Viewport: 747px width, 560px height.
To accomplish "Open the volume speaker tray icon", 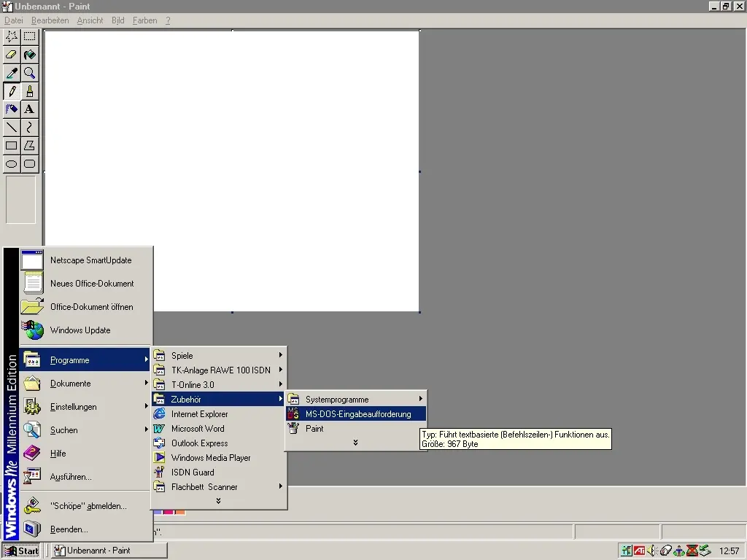I will [651, 551].
